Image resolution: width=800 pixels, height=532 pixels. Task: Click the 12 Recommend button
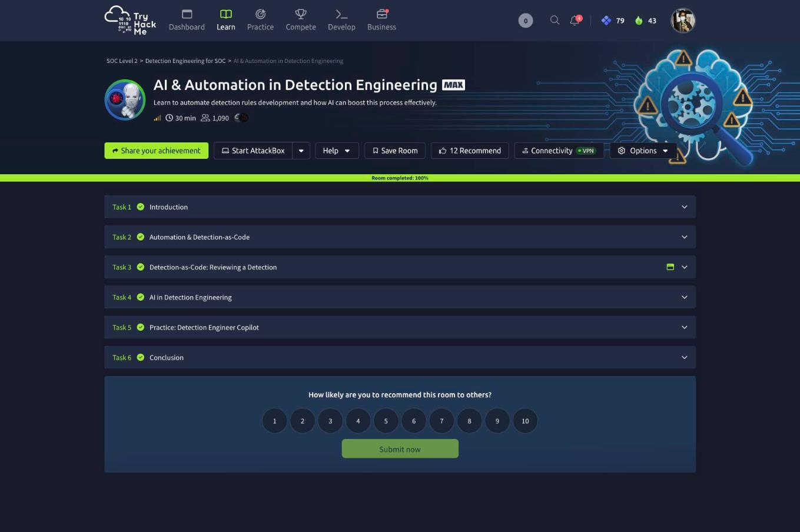(470, 151)
